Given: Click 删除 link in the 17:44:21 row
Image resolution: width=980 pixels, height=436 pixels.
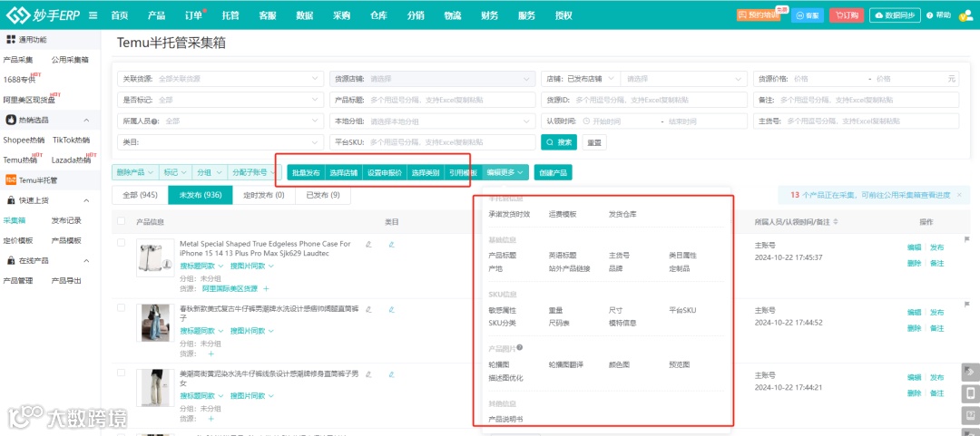Looking at the screenshot, I should (915, 392).
